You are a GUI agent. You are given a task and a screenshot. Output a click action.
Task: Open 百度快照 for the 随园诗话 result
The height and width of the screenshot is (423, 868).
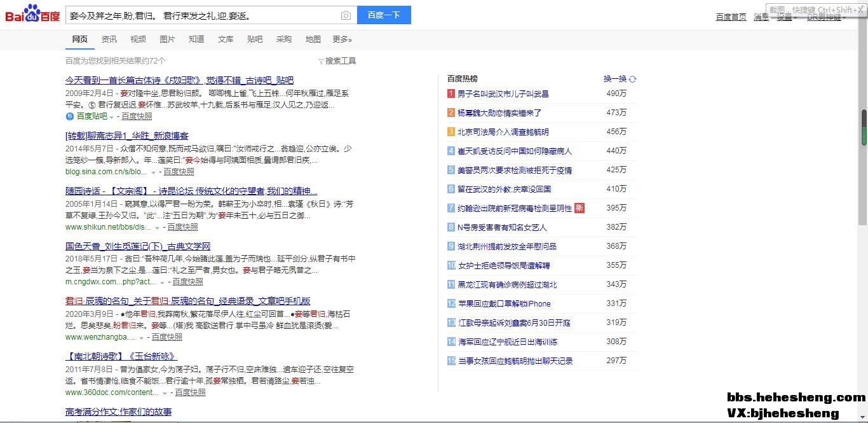[x=184, y=227]
